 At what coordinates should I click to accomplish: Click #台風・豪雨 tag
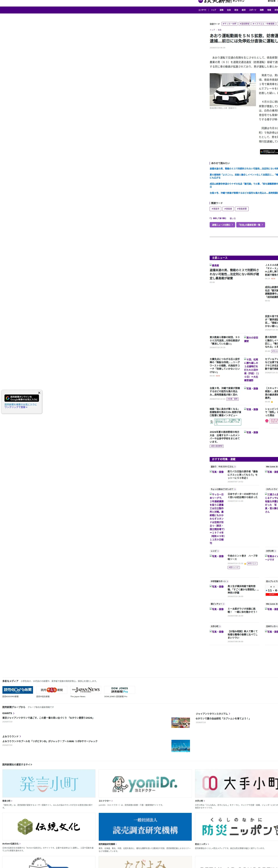[x=232, y=399]
